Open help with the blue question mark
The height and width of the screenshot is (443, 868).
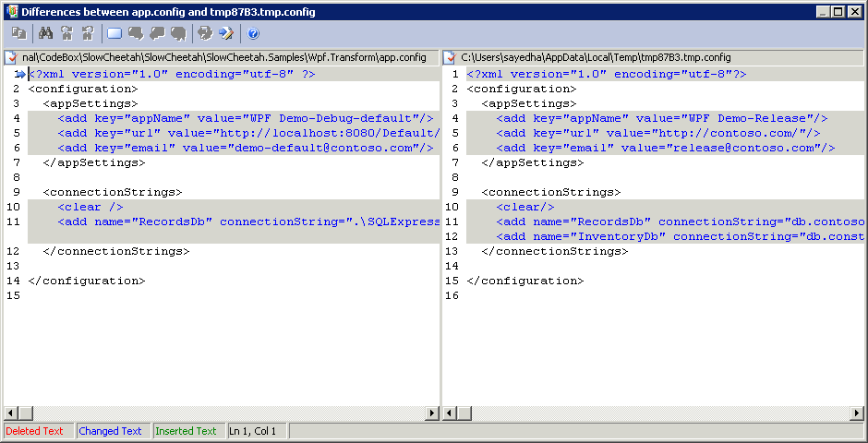tap(253, 34)
